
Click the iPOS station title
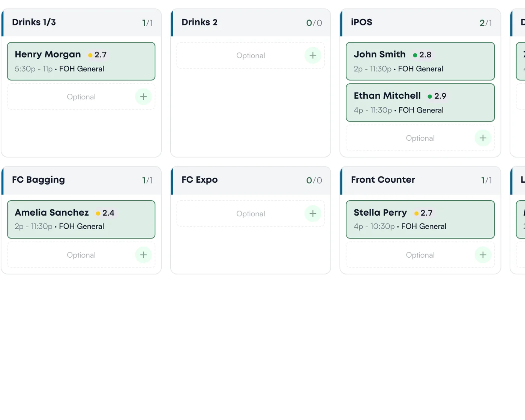(x=361, y=22)
